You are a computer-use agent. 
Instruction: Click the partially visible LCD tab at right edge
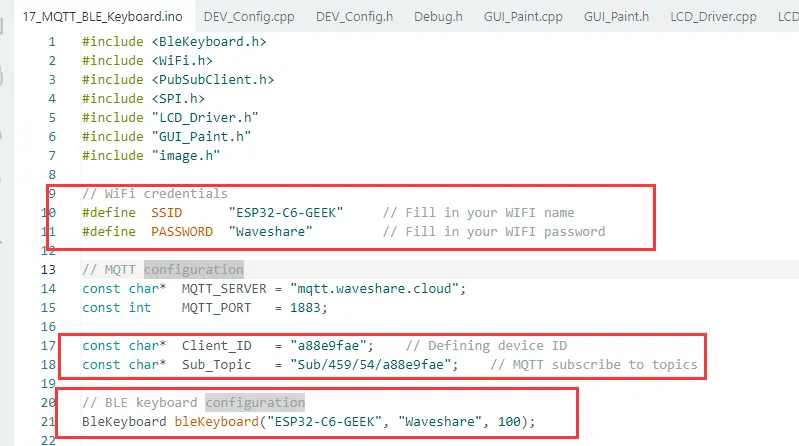[787, 16]
